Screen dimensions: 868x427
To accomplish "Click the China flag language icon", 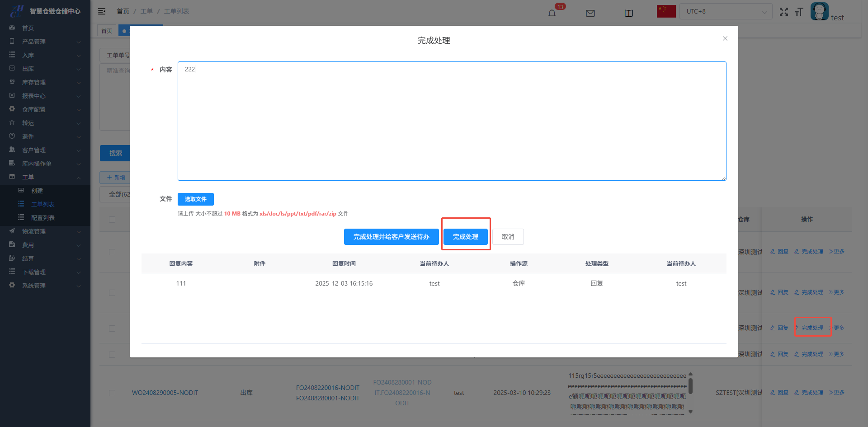I will coord(666,11).
